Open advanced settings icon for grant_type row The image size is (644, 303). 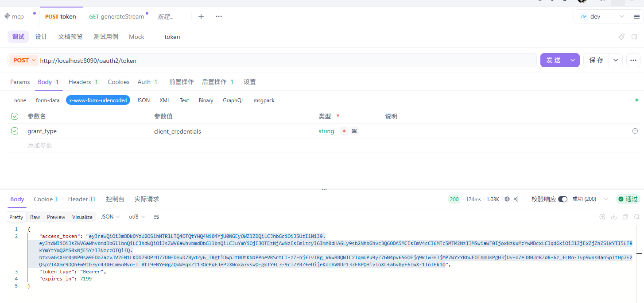pyautogui.click(x=354, y=131)
